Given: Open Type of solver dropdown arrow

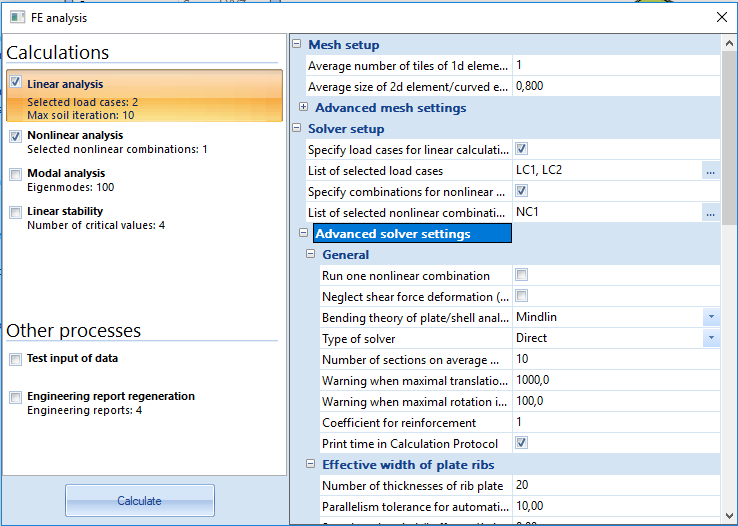Looking at the screenshot, I should click(x=710, y=338).
